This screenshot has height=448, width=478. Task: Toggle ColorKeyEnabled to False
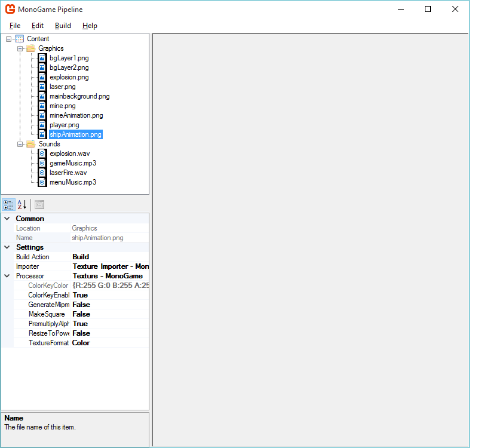(81, 294)
